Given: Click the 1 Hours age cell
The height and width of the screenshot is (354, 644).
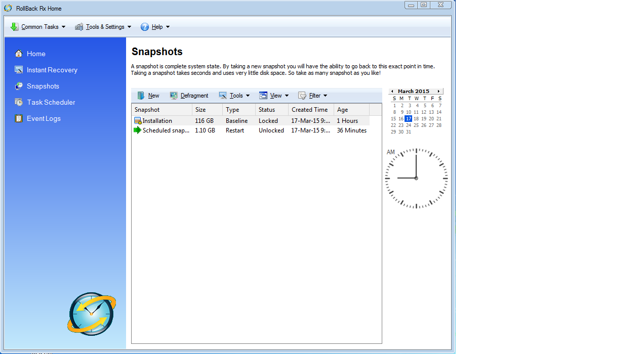Looking at the screenshot, I should pyautogui.click(x=347, y=121).
